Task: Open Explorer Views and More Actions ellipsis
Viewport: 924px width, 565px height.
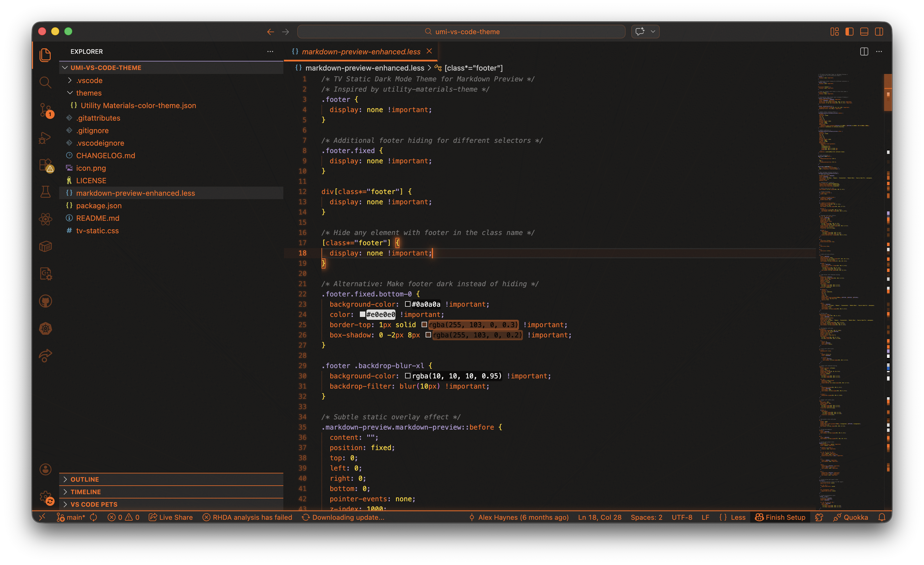Action: pyautogui.click(x=270, y=51)
